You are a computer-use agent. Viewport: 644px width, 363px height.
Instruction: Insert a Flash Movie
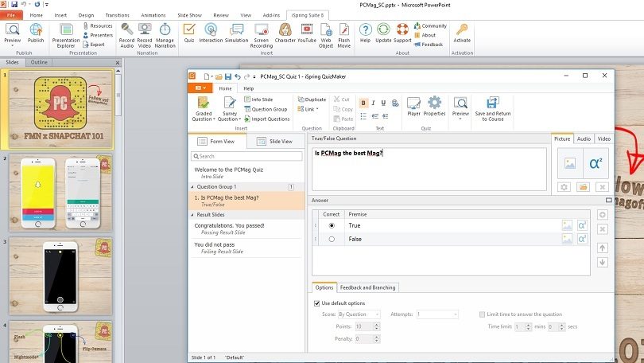(343, 35)
